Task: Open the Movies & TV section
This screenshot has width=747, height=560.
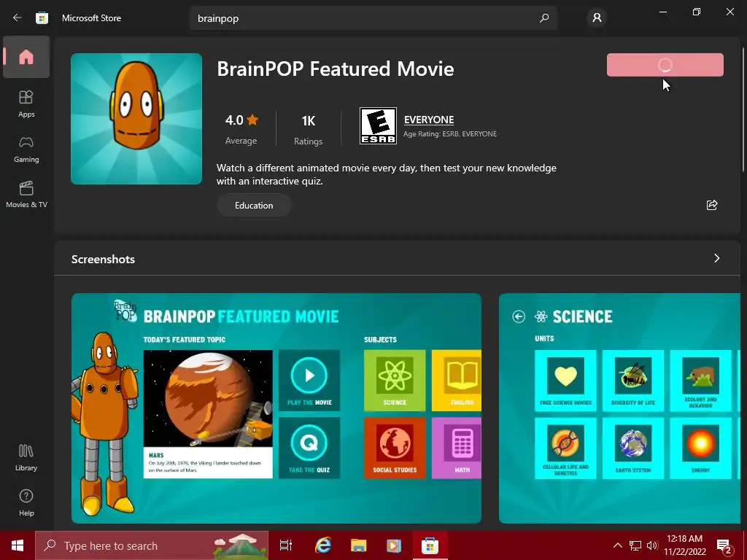Action: point(26,194)
